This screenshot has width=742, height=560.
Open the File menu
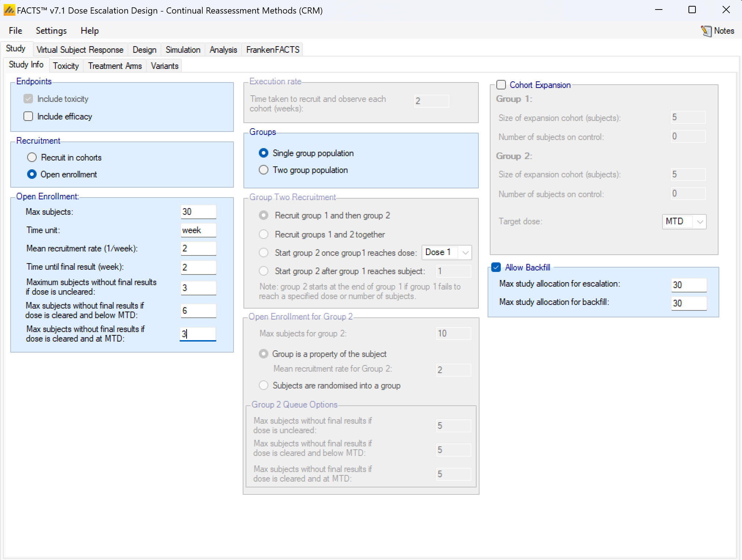(15, 31)
